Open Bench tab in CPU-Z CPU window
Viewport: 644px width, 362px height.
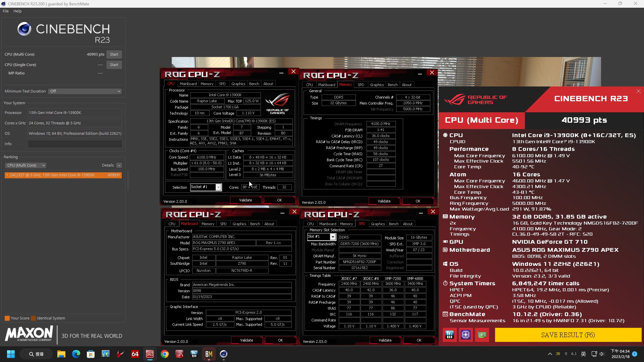coord(254,84)
